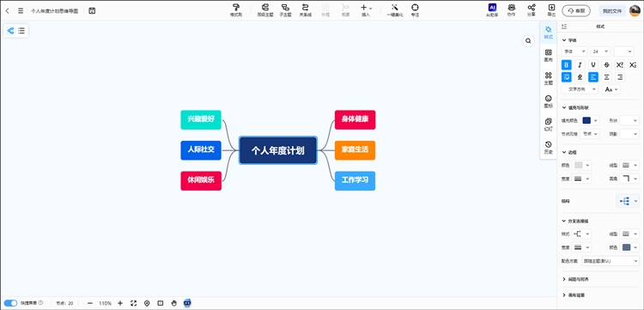
Task: Click the branch line color swatch
Action: coord(626,247)
